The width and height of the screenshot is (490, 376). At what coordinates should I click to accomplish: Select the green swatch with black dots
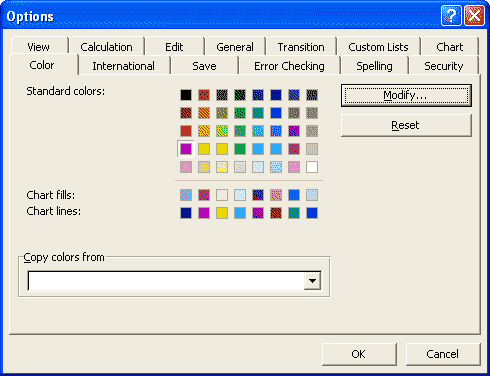(240, 113)
